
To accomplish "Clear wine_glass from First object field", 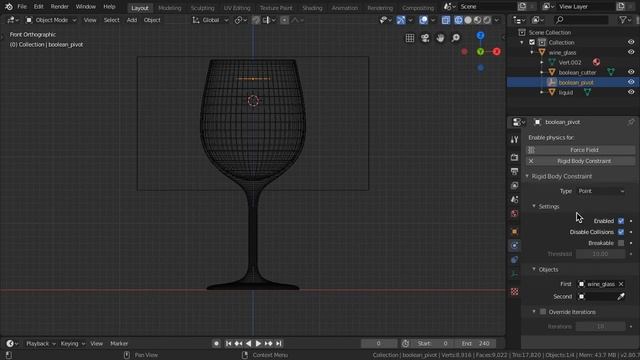I will coord(621,284).
